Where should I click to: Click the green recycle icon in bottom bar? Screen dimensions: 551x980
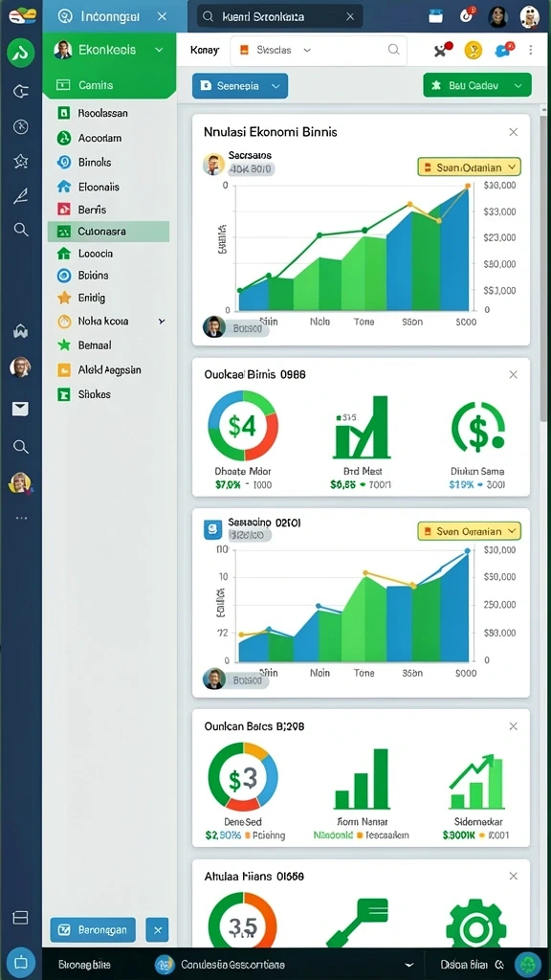(528, 965)
